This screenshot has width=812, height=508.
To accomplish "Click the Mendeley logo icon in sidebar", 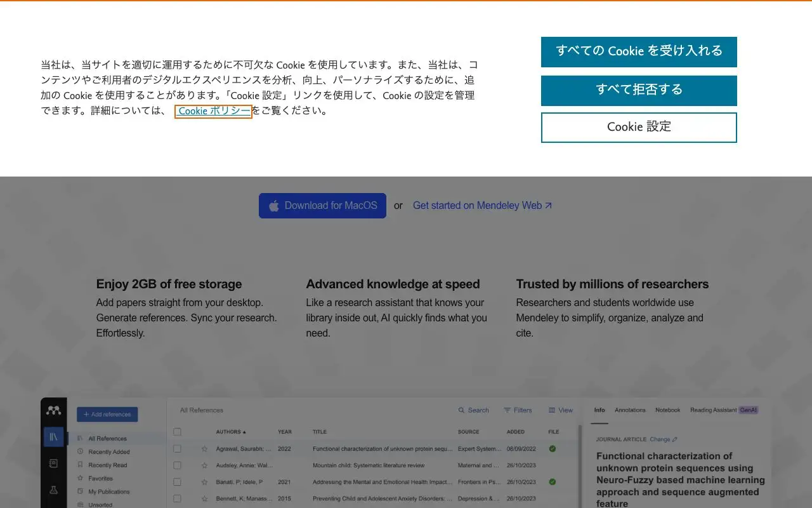I will [x=54, y=411].
